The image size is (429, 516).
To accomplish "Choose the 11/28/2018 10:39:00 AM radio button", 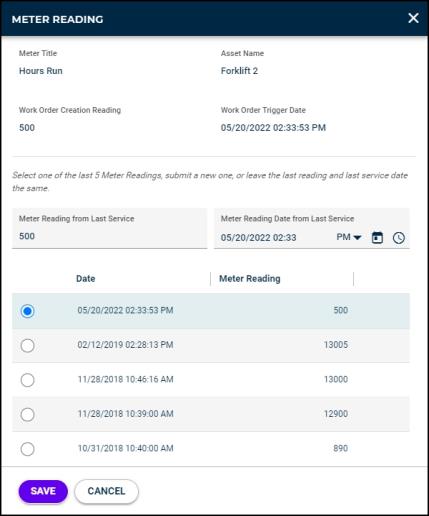I will (x=27, y=414).
